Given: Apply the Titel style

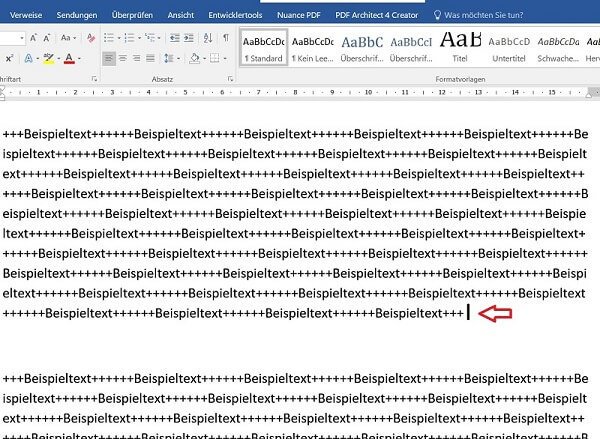Looking at the screenshot, I should 461,47.
